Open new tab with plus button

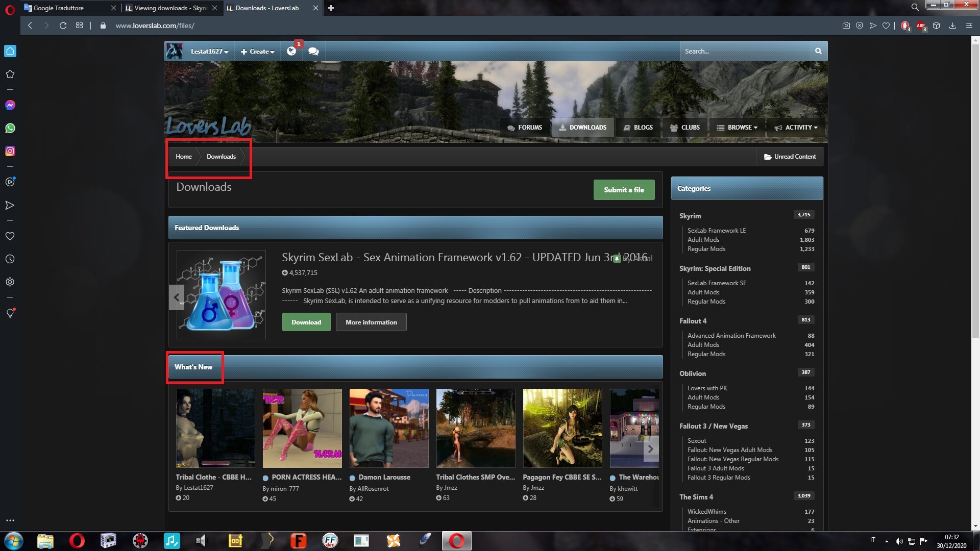click(331, 8)
